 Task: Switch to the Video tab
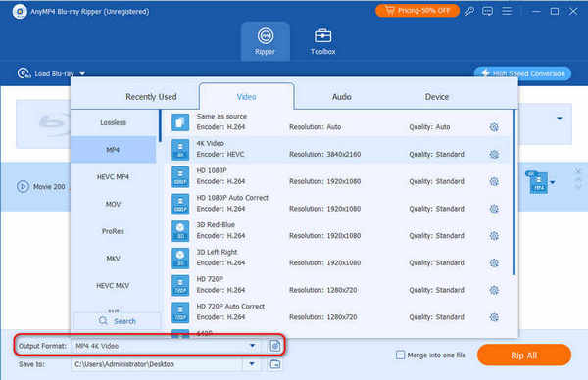click(x=246, y=97)
